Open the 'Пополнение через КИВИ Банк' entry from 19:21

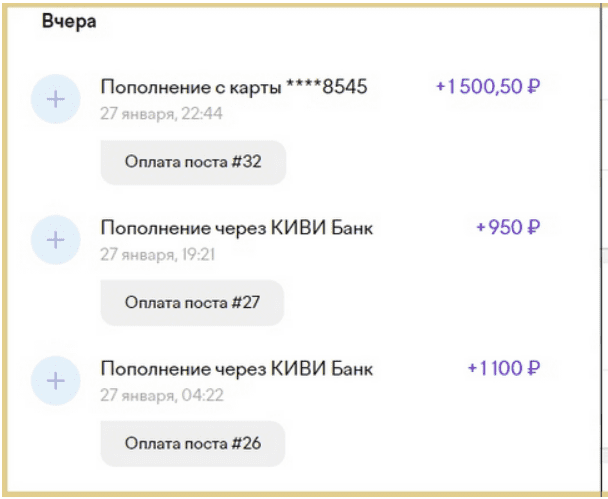tap(236, 228)
